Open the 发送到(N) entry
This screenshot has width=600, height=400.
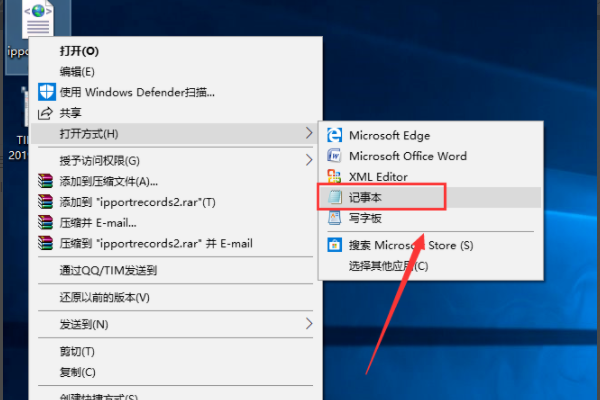point(176,324)
